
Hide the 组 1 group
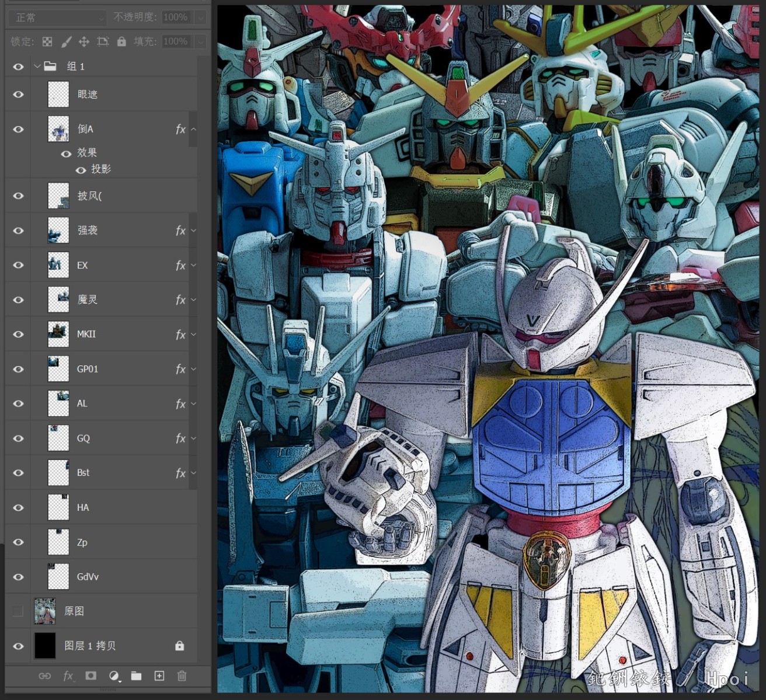[x=18, y=67]
